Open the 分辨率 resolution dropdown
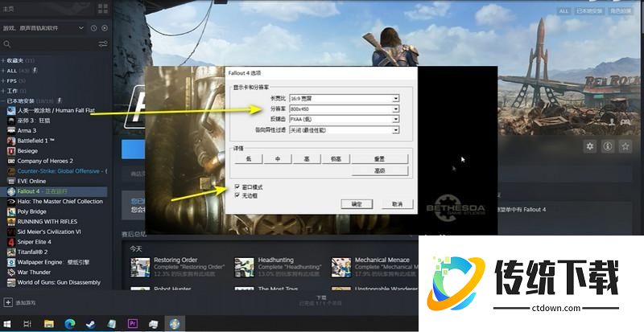 396,109
